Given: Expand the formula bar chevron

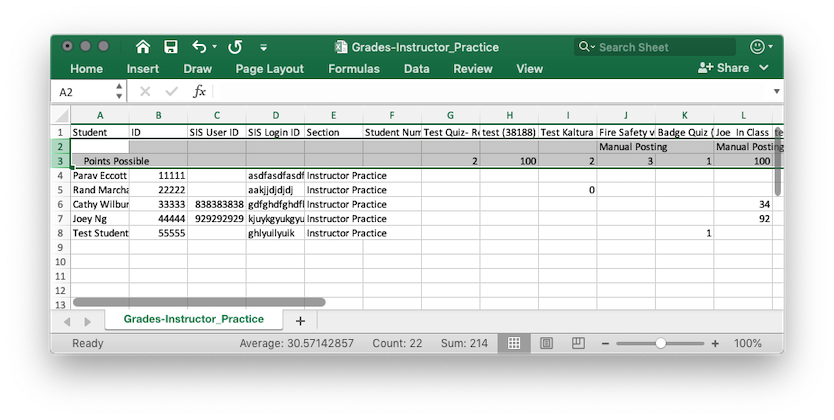Looking at the screenshot, I should pyautogui.click(x=776, y=91).
